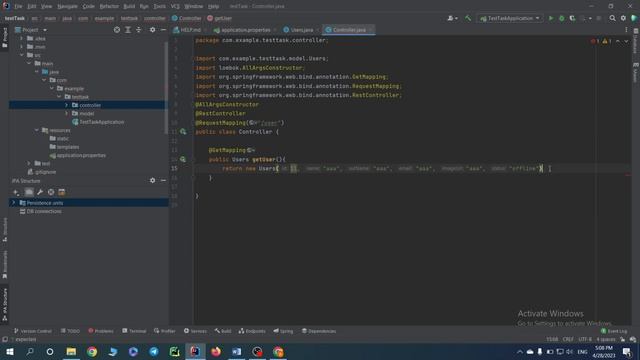Collapse the resources folder
Screen dimensions: 640x360
tap(37, 130)
